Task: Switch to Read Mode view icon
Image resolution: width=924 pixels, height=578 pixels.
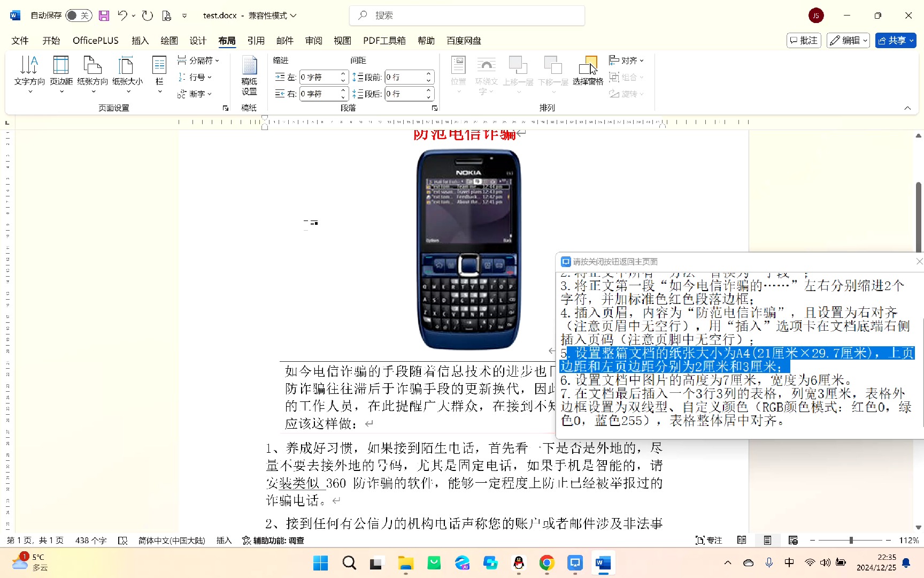Action: pyautogui.click(x=742, y=540)
